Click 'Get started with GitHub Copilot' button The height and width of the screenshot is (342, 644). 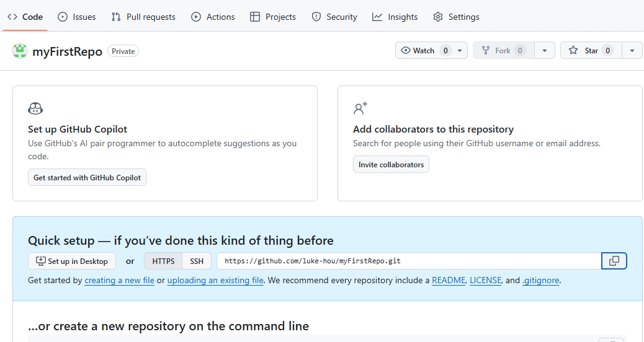(x=87, y=178)
